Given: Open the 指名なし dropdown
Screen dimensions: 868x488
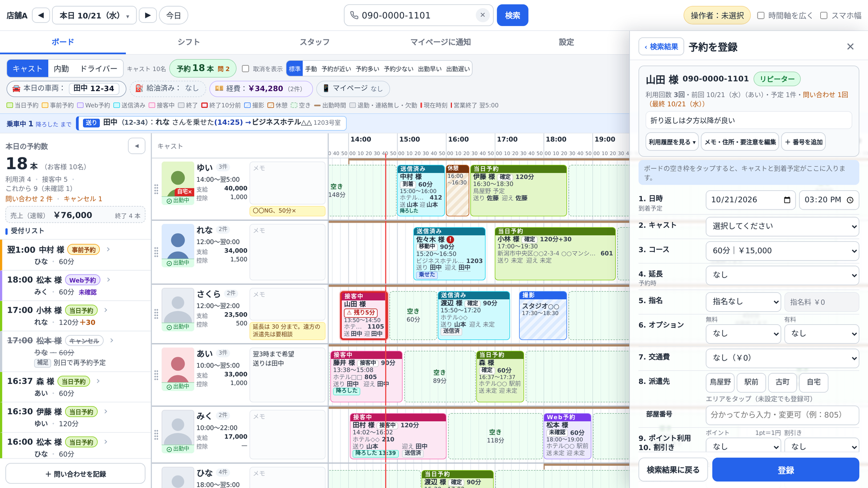Looking at the screenshot, I should click(743, 302).
